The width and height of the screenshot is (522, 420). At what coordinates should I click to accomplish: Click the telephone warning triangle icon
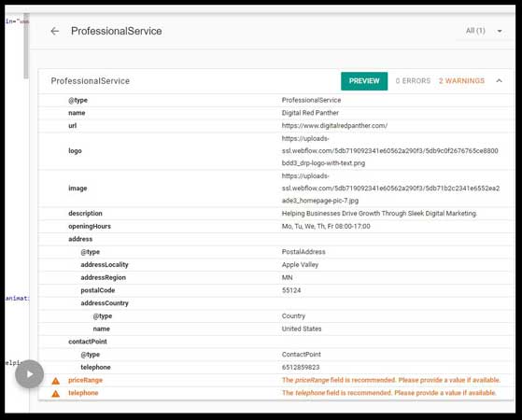click(x=56, y=394)
